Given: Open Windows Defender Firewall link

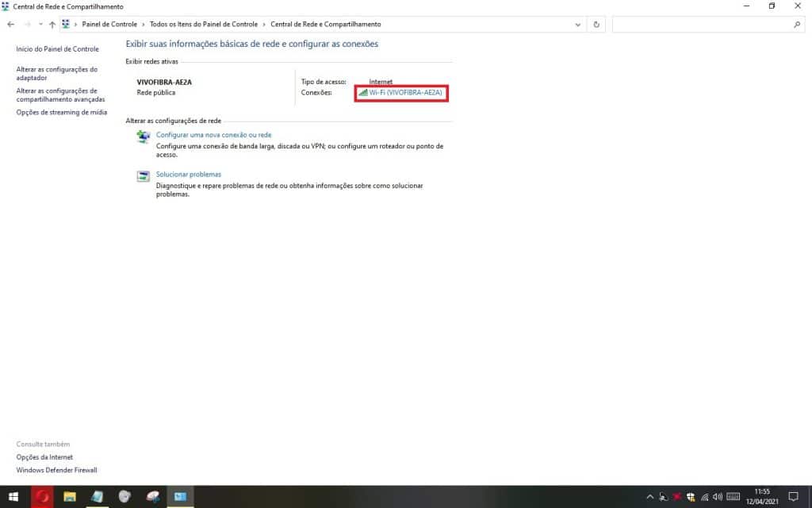Looking at the screenshot, I should coord(56,470).
